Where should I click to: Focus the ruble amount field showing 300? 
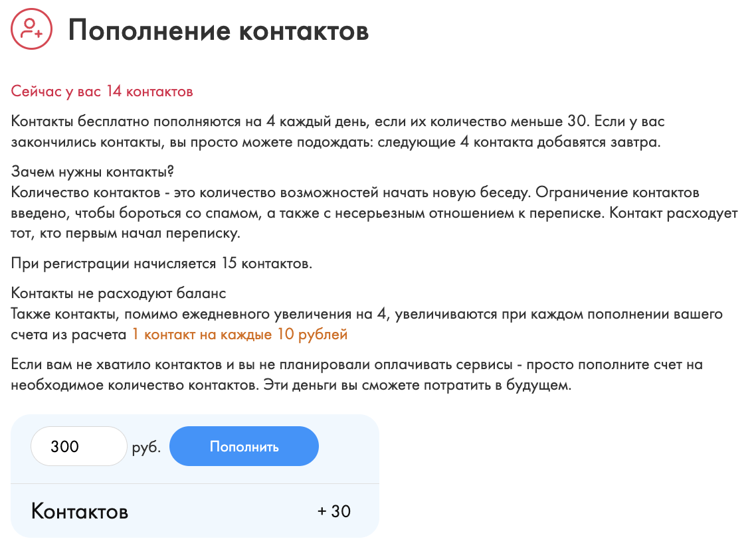(x=78, y=446)
